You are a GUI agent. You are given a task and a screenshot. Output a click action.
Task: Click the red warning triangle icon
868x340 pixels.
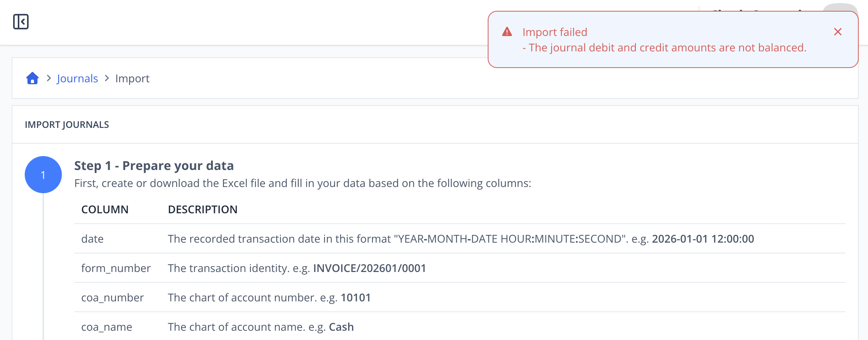pyautogui.click(x=507, y=32)
